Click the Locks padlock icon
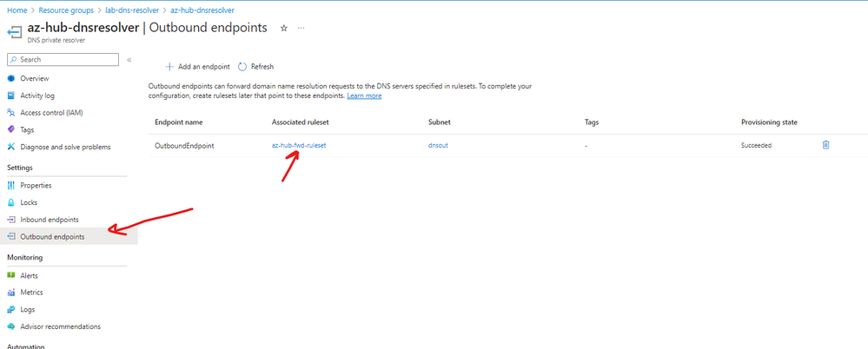Viewport: 868px width, 349px height. pyautogui.click(x=11, y=202)
